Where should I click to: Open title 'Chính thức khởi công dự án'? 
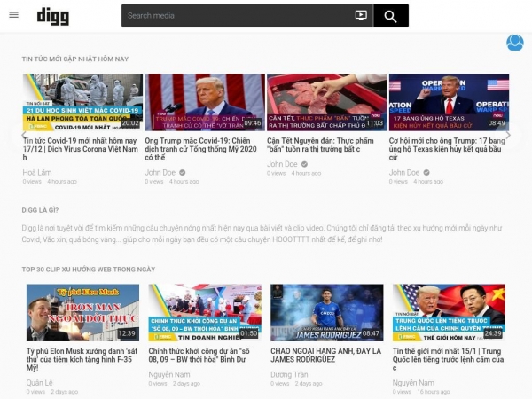[199, 356]
